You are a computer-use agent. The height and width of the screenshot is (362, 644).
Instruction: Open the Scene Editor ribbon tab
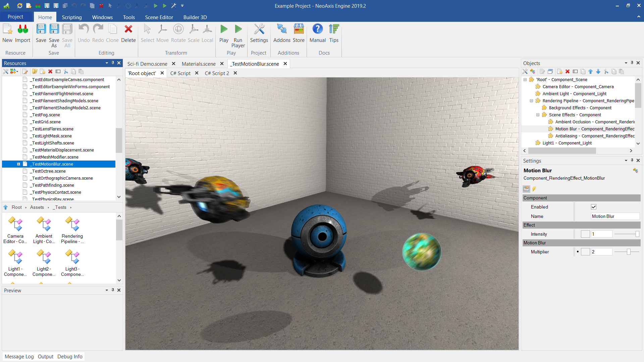tap(159, 17)
